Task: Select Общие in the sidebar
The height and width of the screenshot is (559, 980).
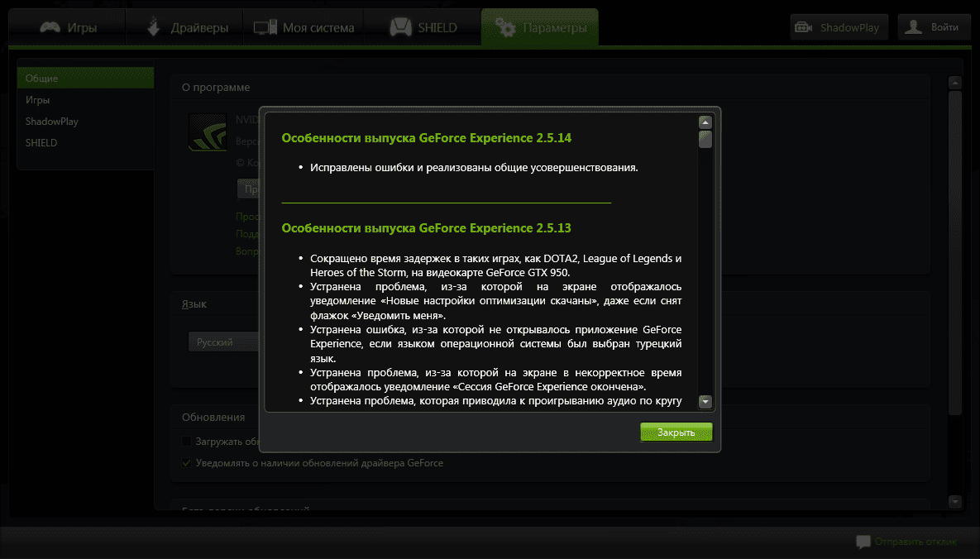Action: coord(85,79)
